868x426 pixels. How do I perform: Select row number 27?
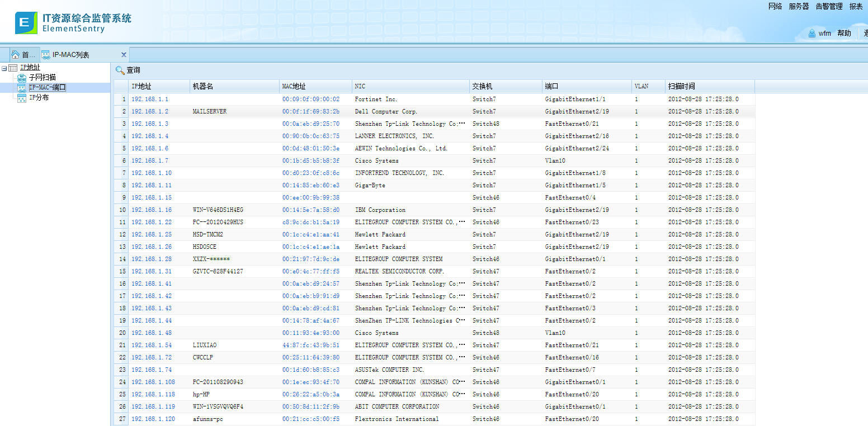(x=122, y=419)
